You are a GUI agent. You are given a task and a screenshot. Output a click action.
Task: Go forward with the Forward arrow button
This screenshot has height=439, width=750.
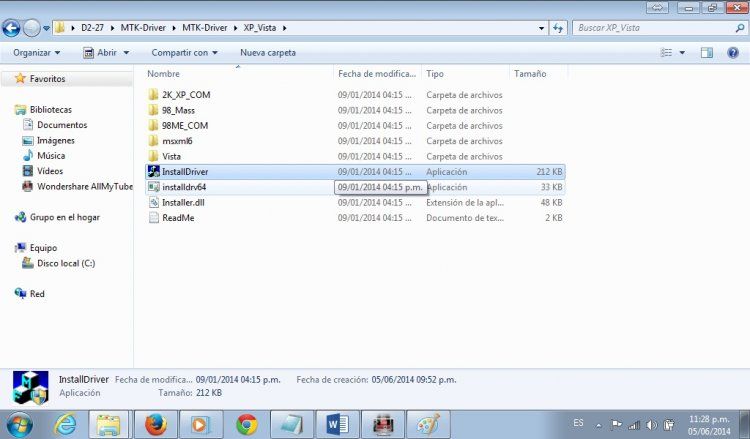coord(32,28)
